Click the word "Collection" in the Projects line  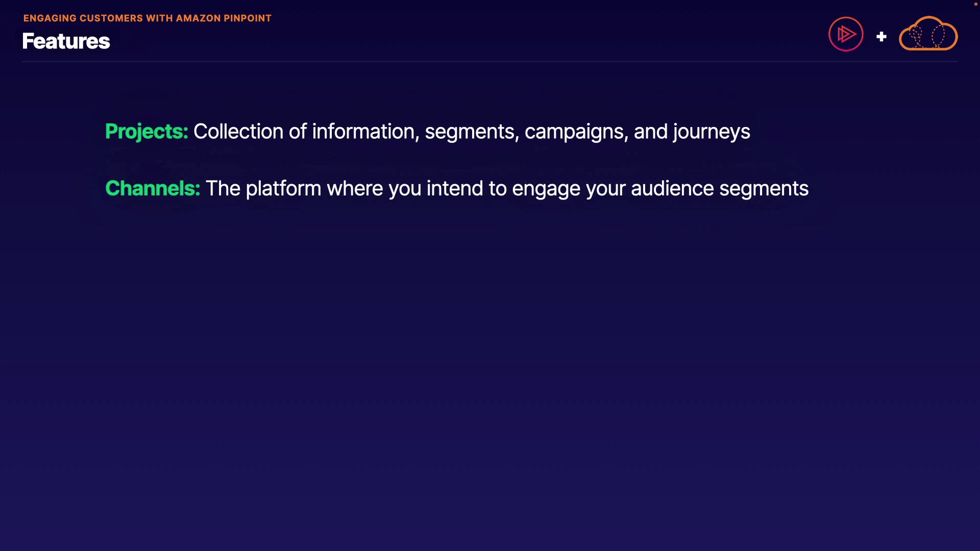click(238, 132)
